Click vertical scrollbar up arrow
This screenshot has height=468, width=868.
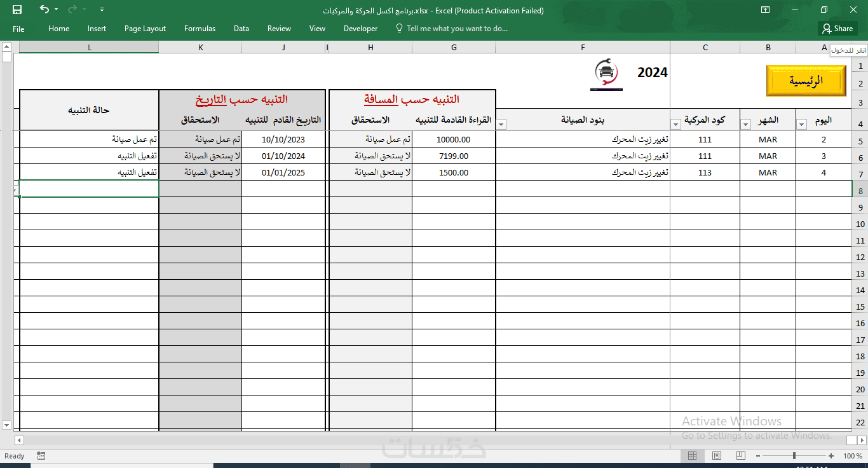tap(6, 46)
